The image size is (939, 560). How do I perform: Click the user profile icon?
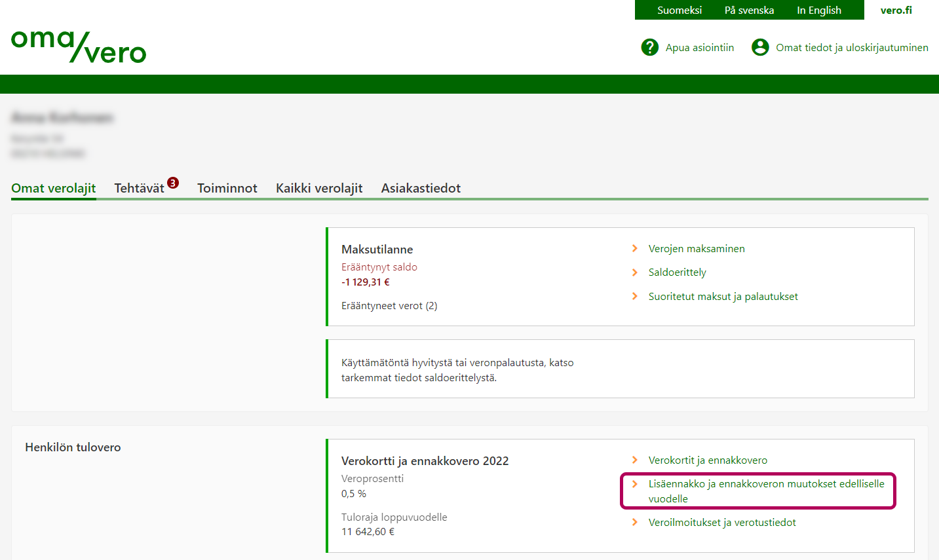760,47
